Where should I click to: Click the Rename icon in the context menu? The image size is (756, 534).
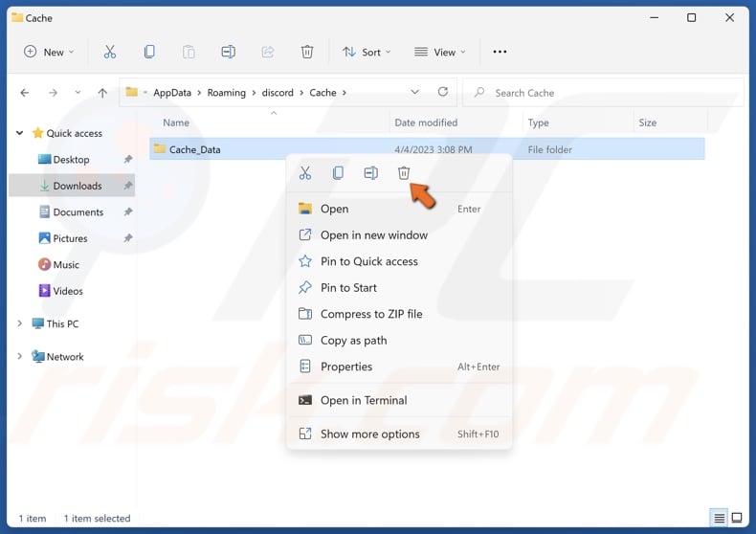(x=370, y=173)
